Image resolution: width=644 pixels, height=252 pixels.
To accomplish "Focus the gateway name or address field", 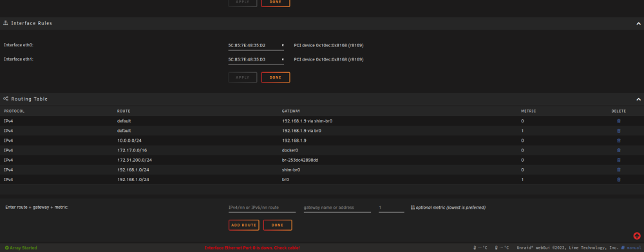I will tap(337, 208).
